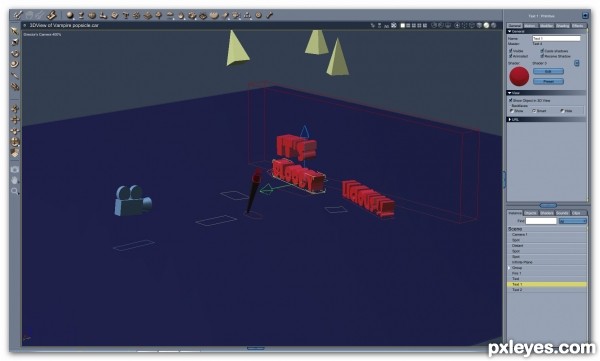Switch to the Sounds tab
This screenshot has height=361, width=600.
(x=562, y=213)
